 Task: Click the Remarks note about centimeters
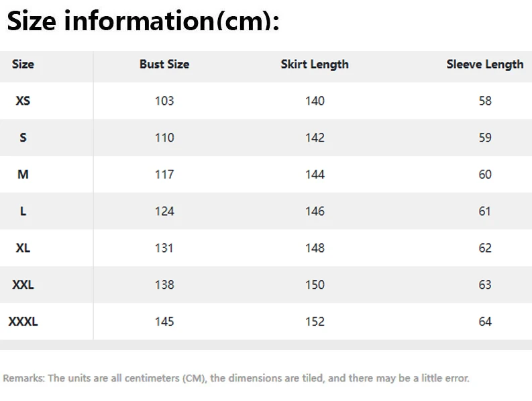point(236,378)
